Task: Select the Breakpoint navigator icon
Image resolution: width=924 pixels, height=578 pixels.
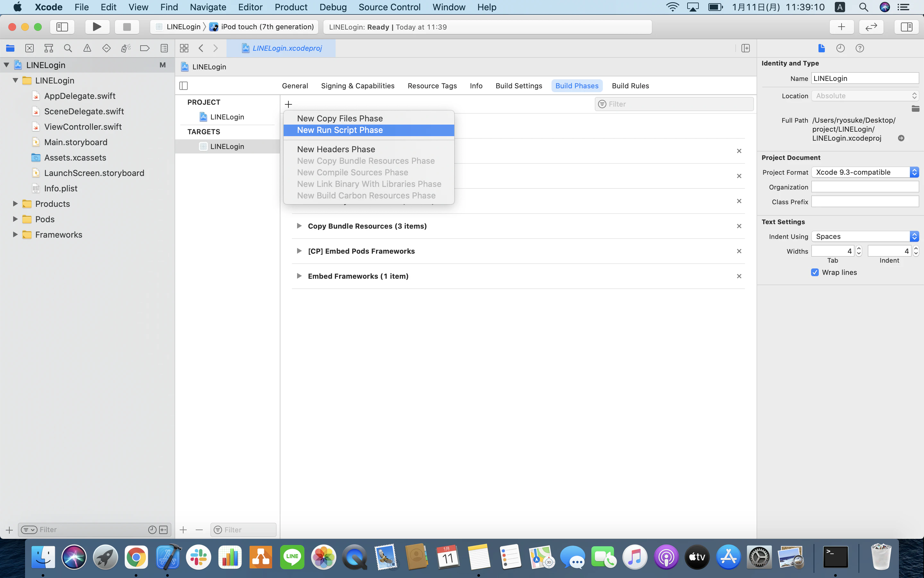Action: (x=145, y=48)
